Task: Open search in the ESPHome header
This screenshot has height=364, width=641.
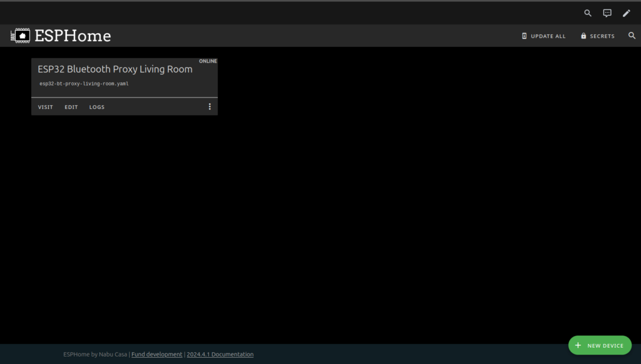Action: point(632,36)
